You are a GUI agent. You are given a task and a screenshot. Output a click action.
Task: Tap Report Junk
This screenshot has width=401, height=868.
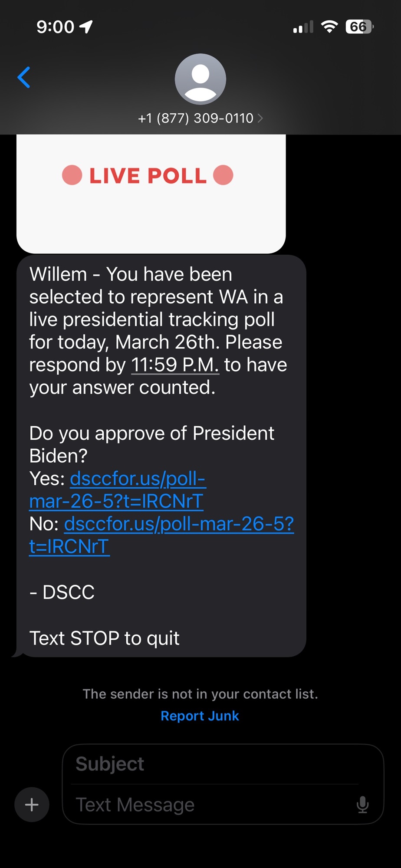pyautogui.click(x=200, y=716)
